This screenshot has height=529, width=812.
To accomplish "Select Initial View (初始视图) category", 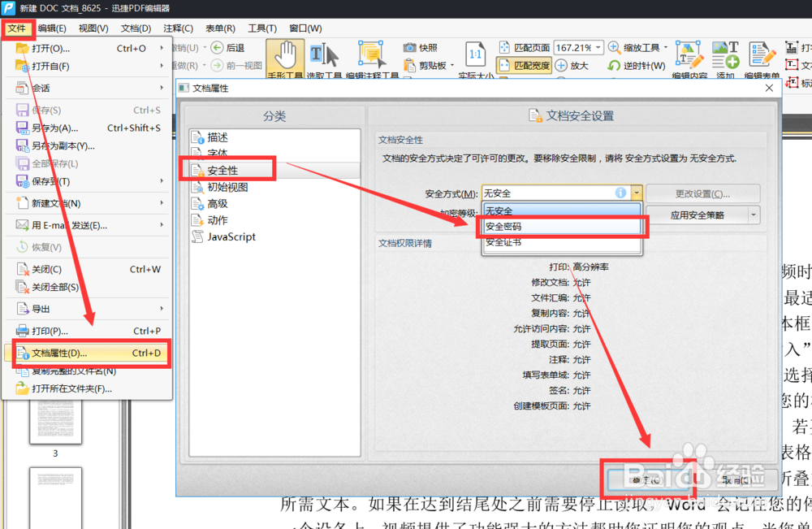I will click(274, 187).
